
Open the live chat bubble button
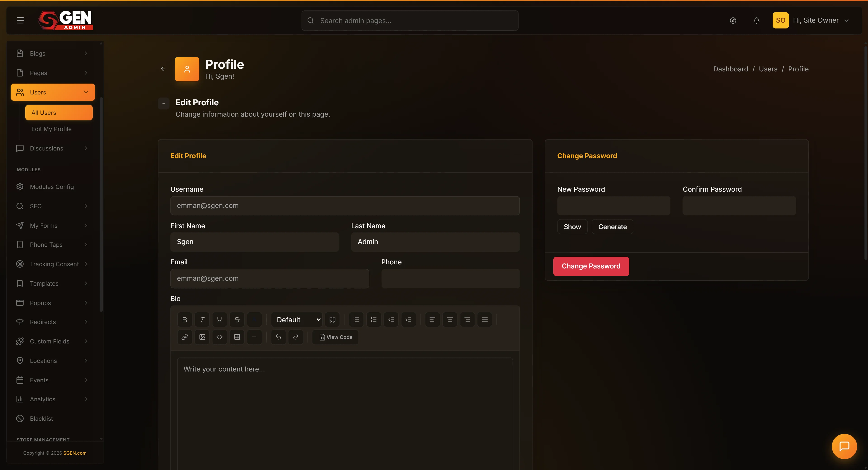pos(844,446)
